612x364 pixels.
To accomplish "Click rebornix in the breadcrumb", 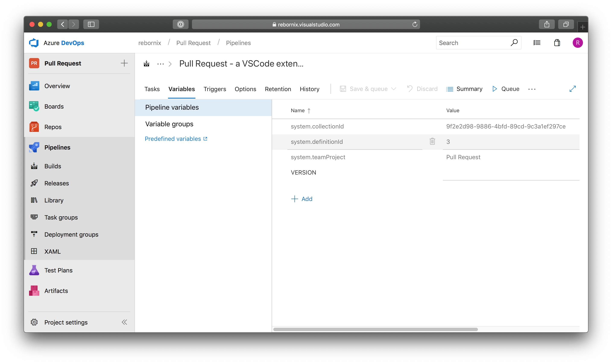I will 149,43.
